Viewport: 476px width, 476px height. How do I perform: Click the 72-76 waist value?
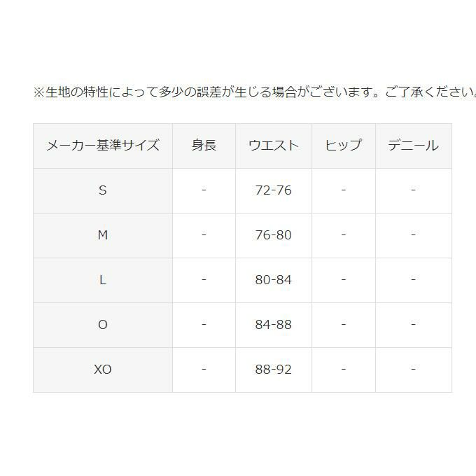(273, 190)
